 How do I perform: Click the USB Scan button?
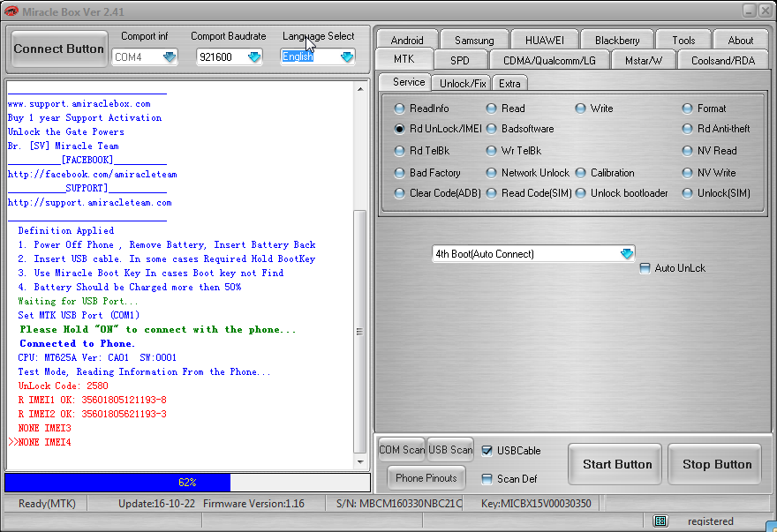pyautogui.click(x=450, y=450)
